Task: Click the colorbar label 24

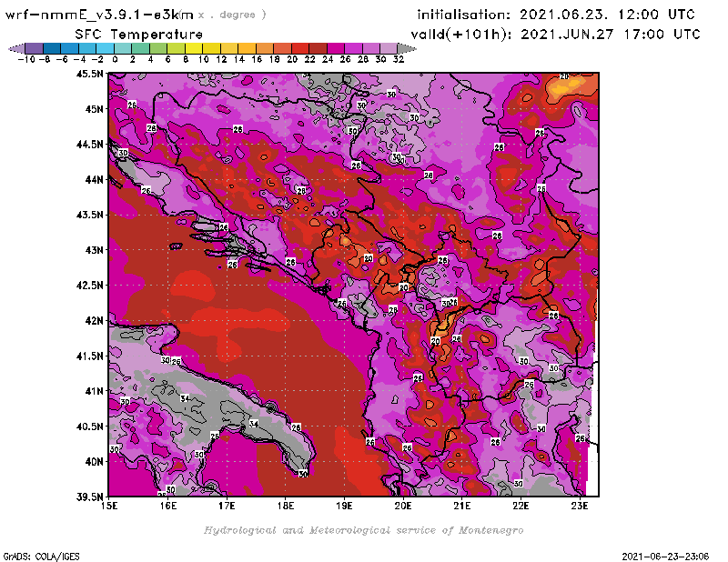Action: (x=328, y=60)
